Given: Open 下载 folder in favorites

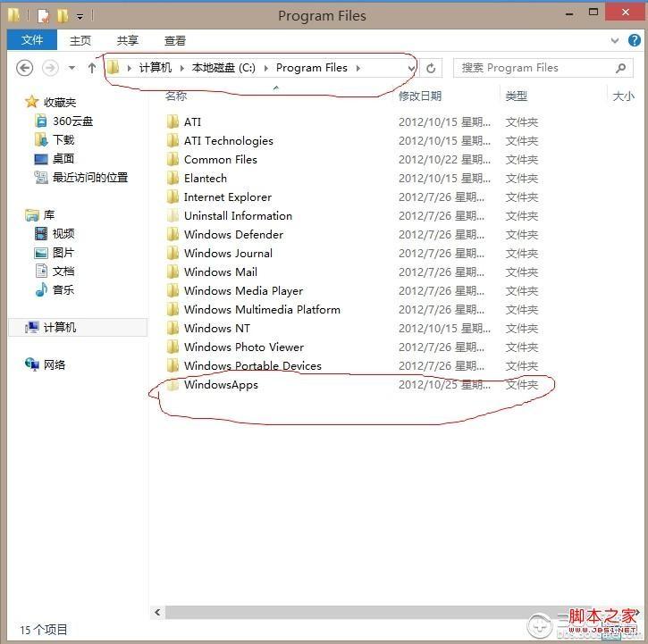Looking at the screenshot, I should tap(63, 139).
